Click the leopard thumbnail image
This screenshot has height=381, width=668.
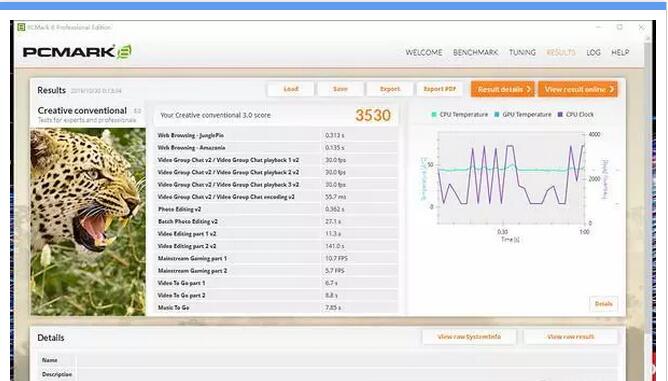[x=88, y=222]
